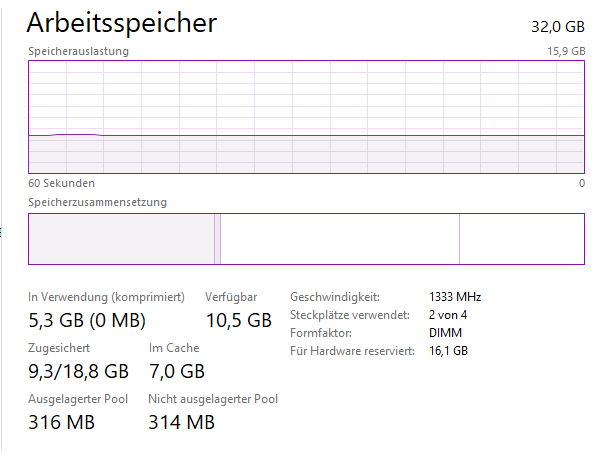Select the Speicherzusammensetzung label

97,202
